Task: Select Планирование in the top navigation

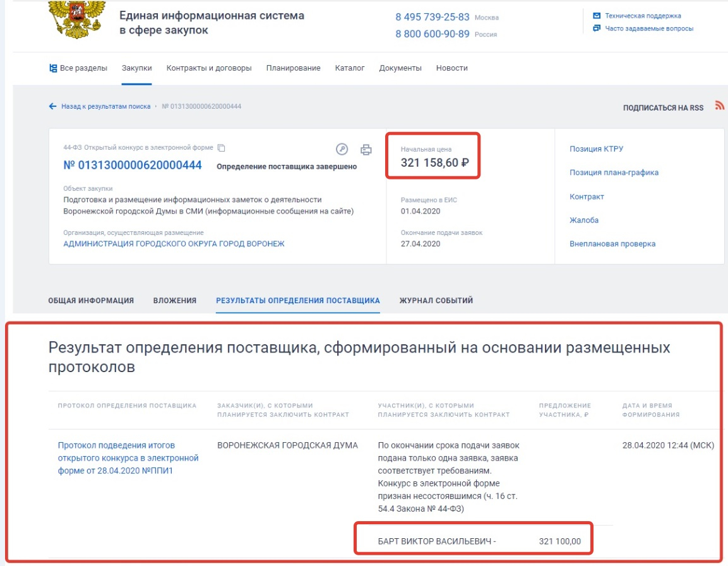Action: [x=294, y=68]
